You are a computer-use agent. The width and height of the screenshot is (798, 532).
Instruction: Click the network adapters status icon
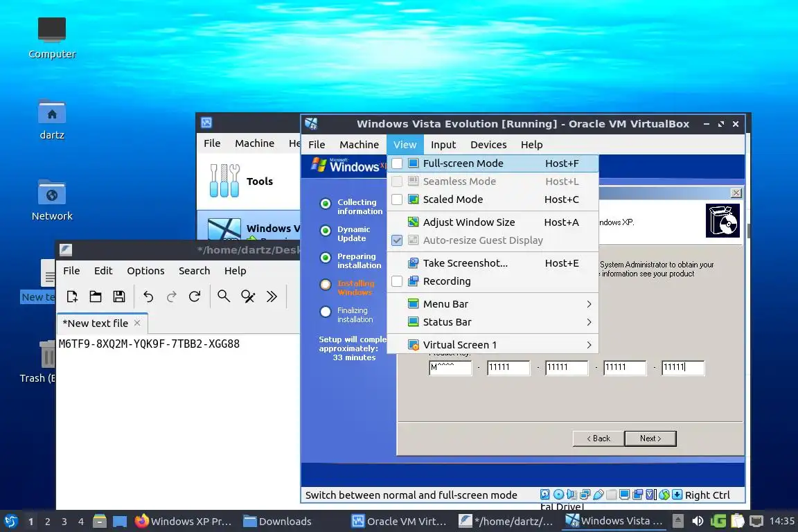pyautogui.click(x=585, y=495)
